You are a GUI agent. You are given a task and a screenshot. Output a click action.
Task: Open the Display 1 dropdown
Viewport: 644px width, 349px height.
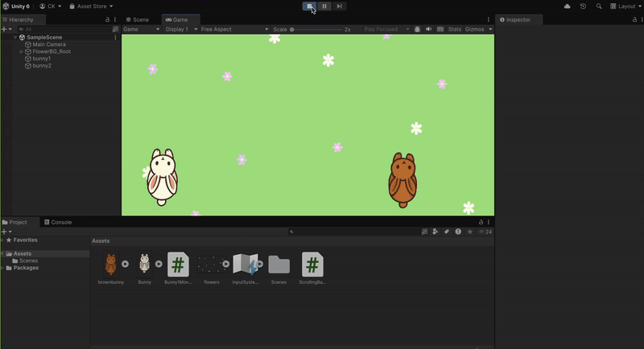tap(181, 29)
